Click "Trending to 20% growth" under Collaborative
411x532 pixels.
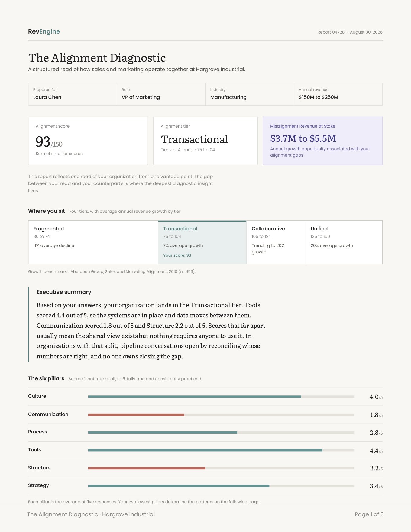point(268,249)
